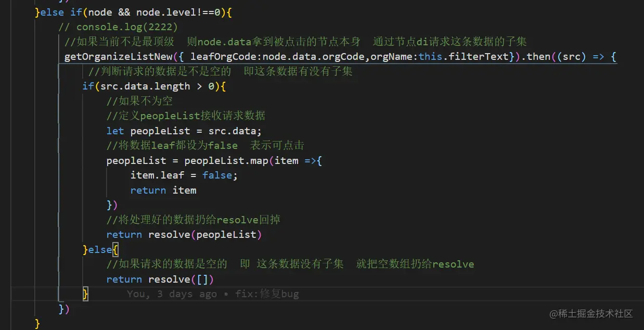Click the comment starting "//如果请求的数据是空的"
The width and height of the screenshot is (644, 330).
pyautogui.click(x=290, y=264)
